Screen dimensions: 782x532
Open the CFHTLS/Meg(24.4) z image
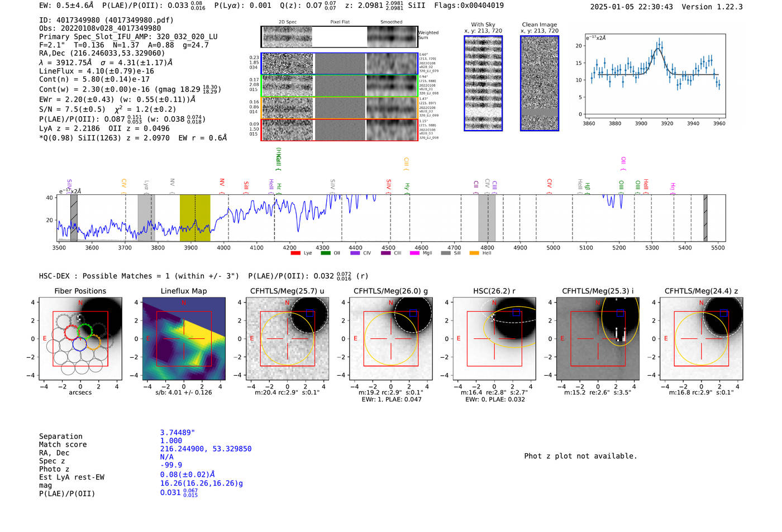[702, 339]
